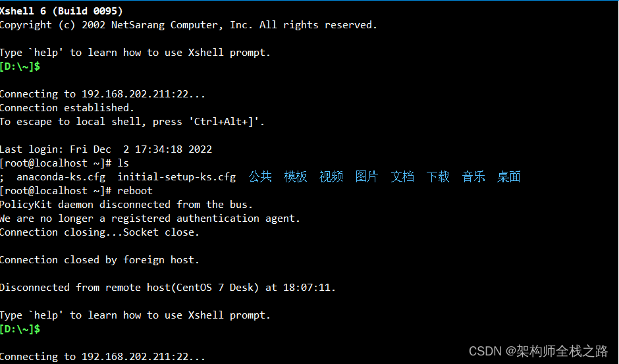The image size is (619, 364).
Task: Click the initial-setup-ks.cfg file name
Action: click(176, 176)
